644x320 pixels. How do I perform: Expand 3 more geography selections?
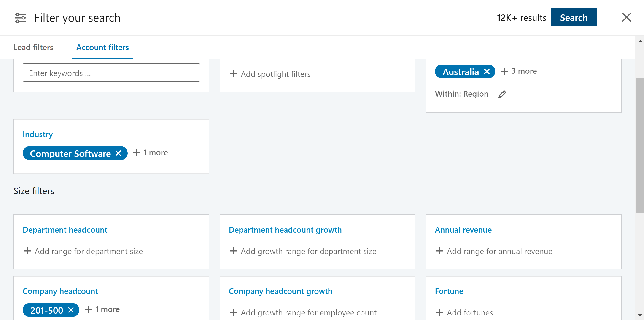point(519,71)
